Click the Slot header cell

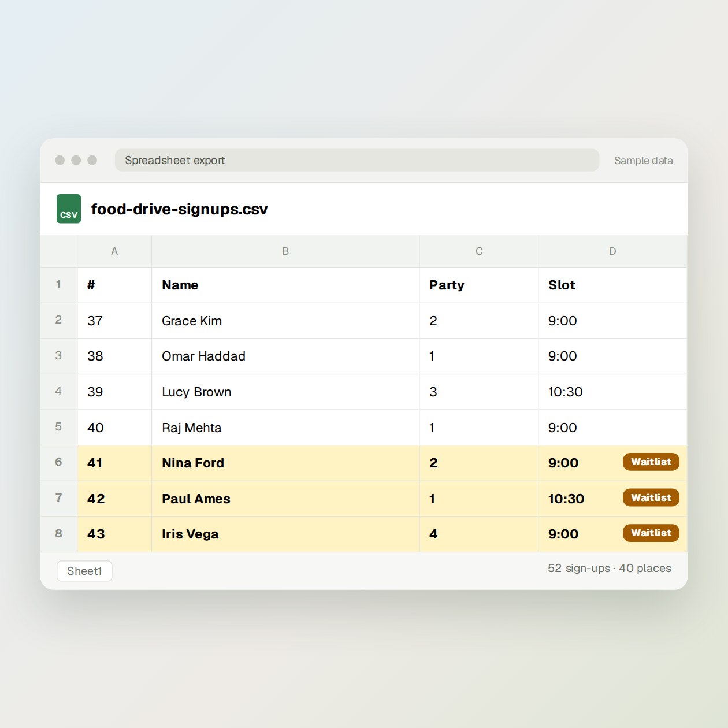point(612,285)
